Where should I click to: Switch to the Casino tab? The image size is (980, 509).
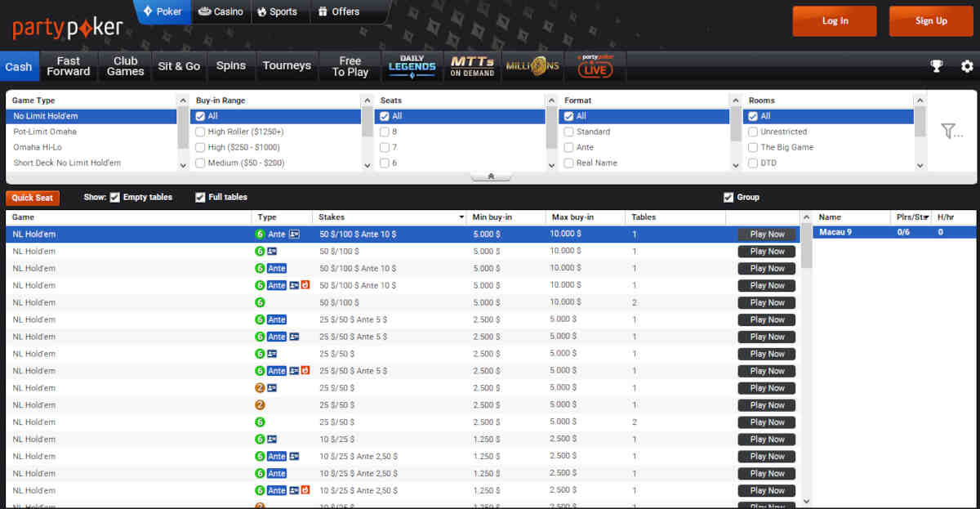[x=220, y=11]
